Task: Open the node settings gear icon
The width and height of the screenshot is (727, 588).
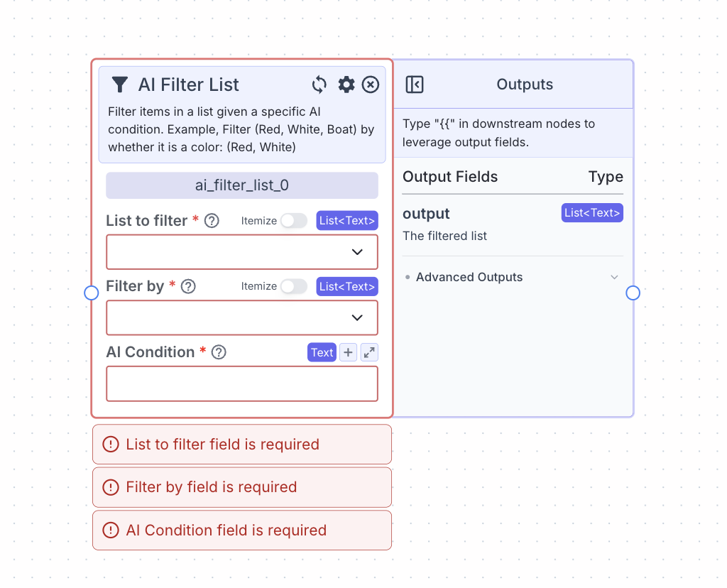Action: tap(346, 84)
